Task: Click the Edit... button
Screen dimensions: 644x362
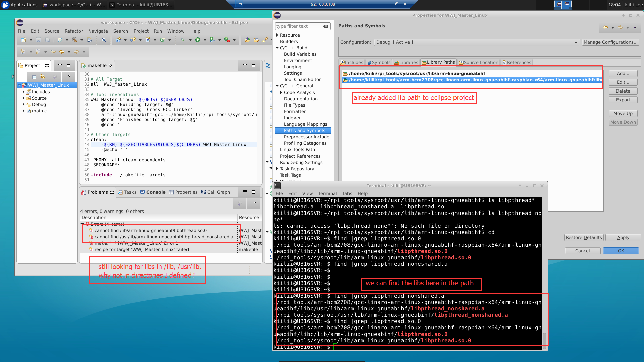Action: coord(623,82)
